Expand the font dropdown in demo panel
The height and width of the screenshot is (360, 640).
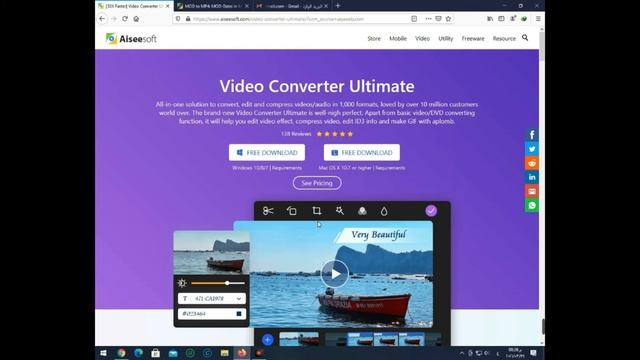pyautogui.click(x=239, y=299)
